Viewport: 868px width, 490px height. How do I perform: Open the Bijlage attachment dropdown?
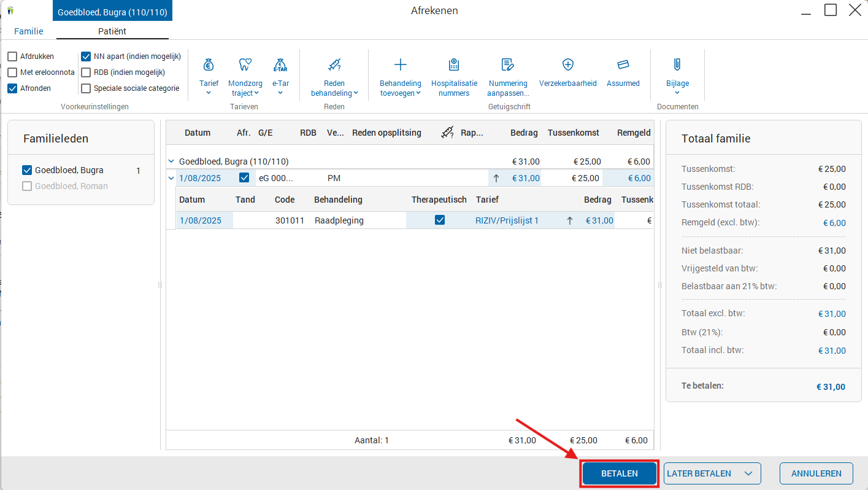[677, 93]
